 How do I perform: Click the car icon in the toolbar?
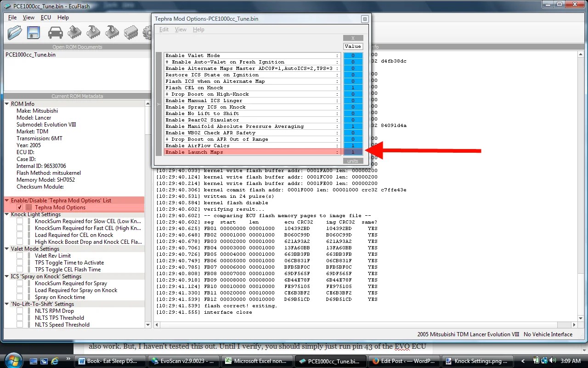click(56, 32)
